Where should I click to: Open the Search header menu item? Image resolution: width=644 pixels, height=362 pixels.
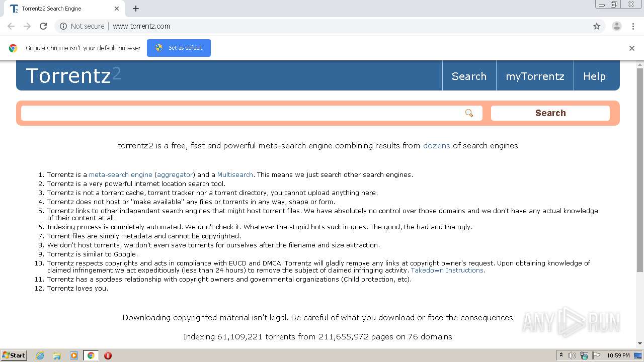(x=469, y=76)
